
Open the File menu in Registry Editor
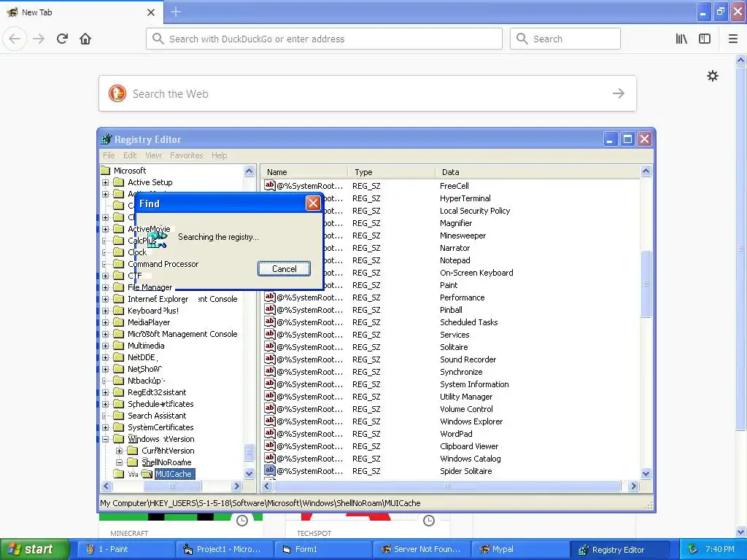click(x=109, y=155)
